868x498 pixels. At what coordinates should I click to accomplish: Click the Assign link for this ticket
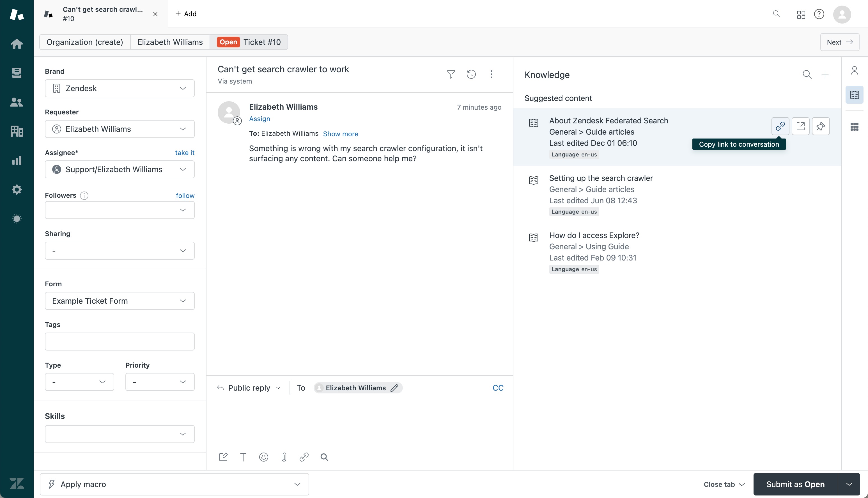coord(259,119)
